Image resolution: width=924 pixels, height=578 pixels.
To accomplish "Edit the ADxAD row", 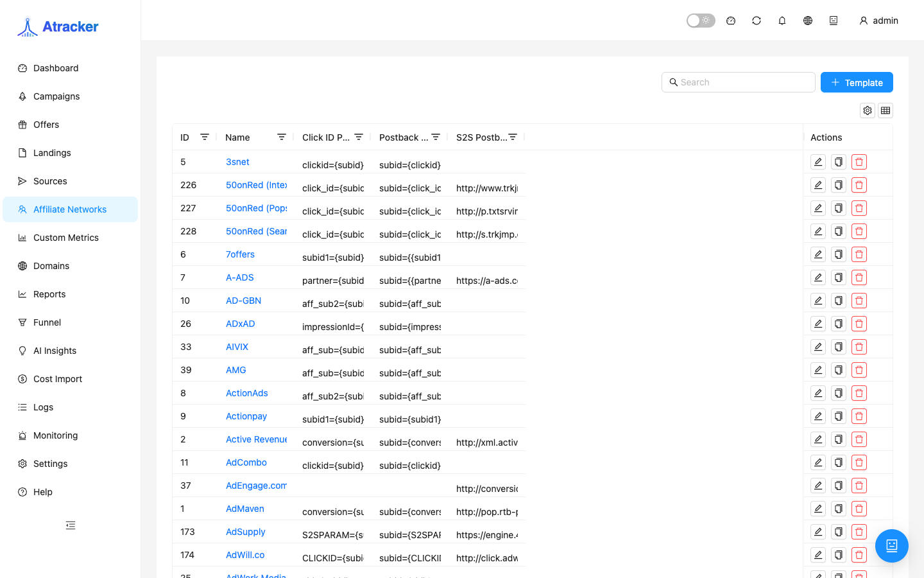I will coord(818,324).
